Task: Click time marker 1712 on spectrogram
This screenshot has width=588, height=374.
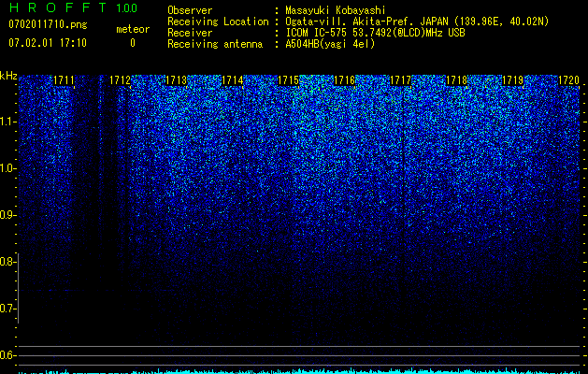Action: 120,80
